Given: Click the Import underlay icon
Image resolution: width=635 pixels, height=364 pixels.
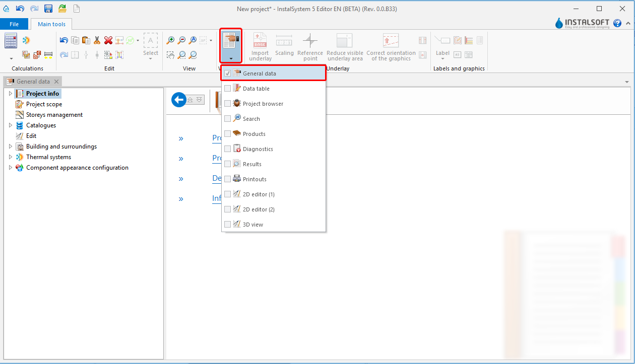Looking at the screenshot, I should pyautogui.click(x=260, y=41).
